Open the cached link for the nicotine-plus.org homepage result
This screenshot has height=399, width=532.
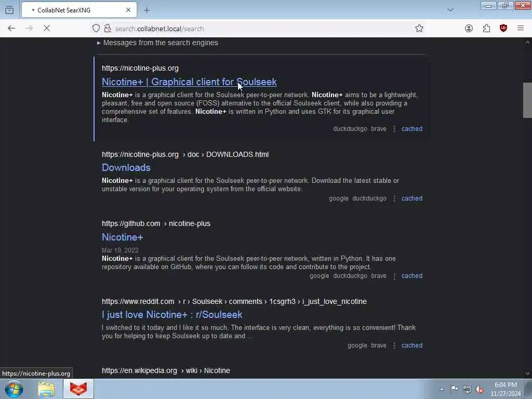[x=412, y=129]
